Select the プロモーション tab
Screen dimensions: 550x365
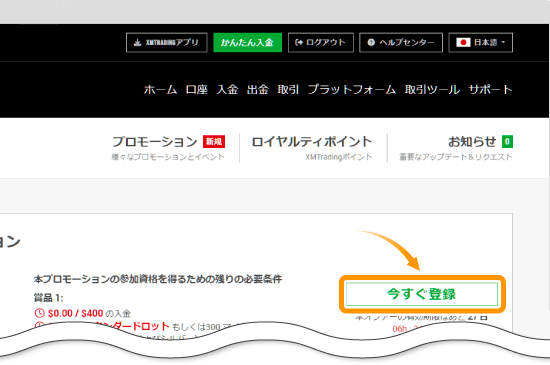168,148
